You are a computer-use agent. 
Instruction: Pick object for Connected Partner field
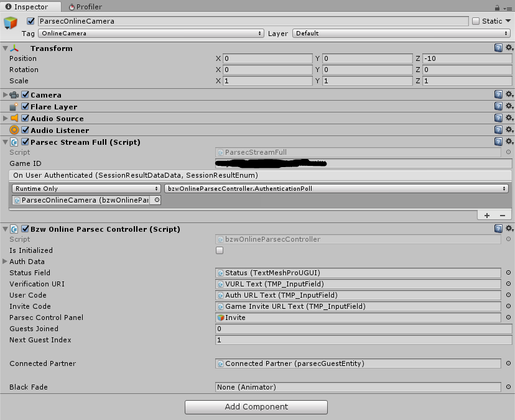pos(508,363)
